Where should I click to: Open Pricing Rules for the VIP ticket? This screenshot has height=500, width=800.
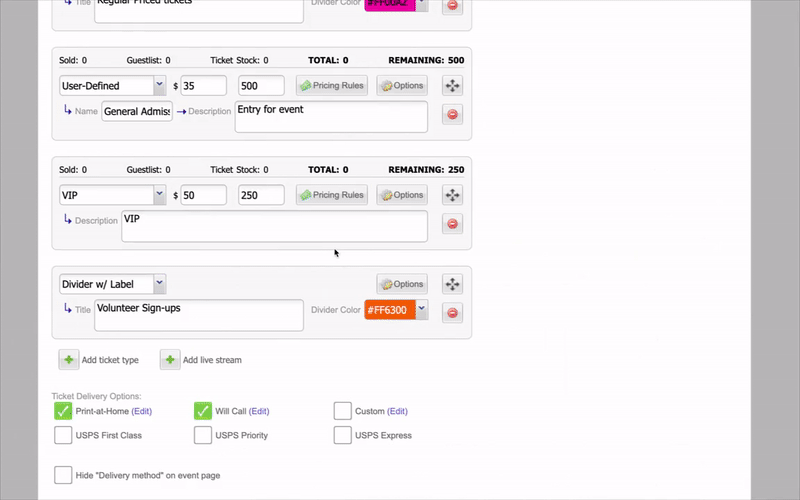coord(332,195)
